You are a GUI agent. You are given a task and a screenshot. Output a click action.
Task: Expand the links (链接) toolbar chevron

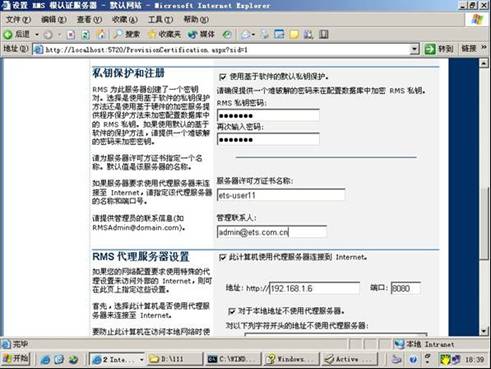[x=484, y=48]
